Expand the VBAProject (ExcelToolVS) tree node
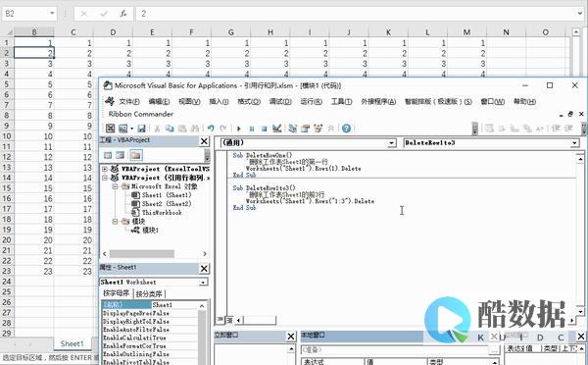 tap(105, 169)
